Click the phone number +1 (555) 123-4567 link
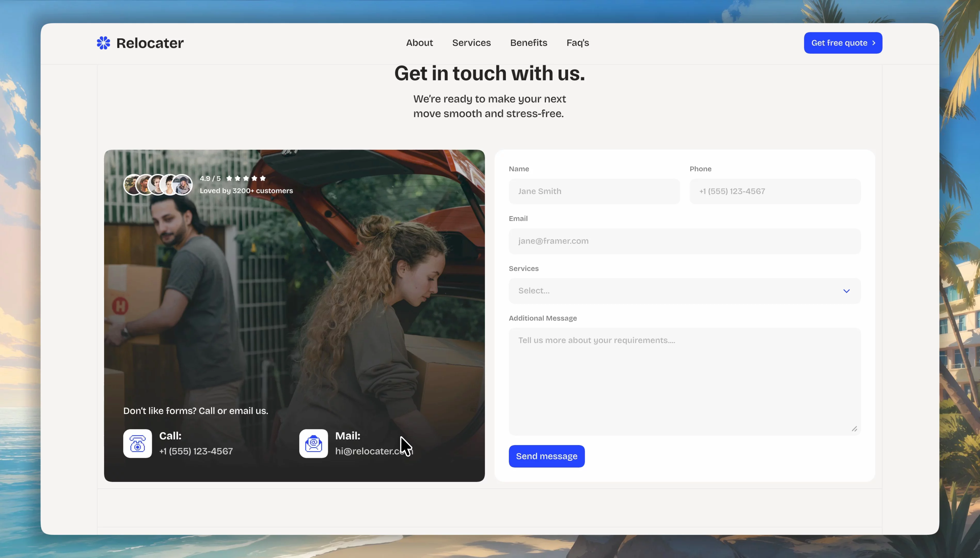 tap(196, 451)
